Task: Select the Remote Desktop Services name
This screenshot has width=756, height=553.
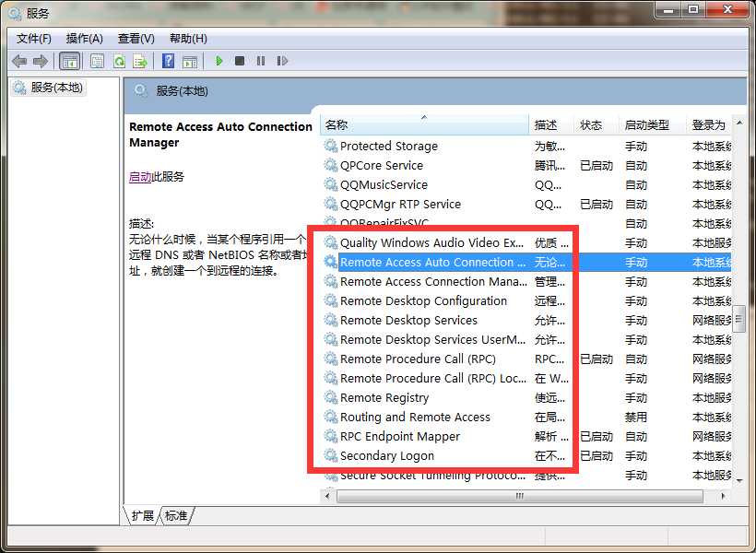Action: [408, 320]
